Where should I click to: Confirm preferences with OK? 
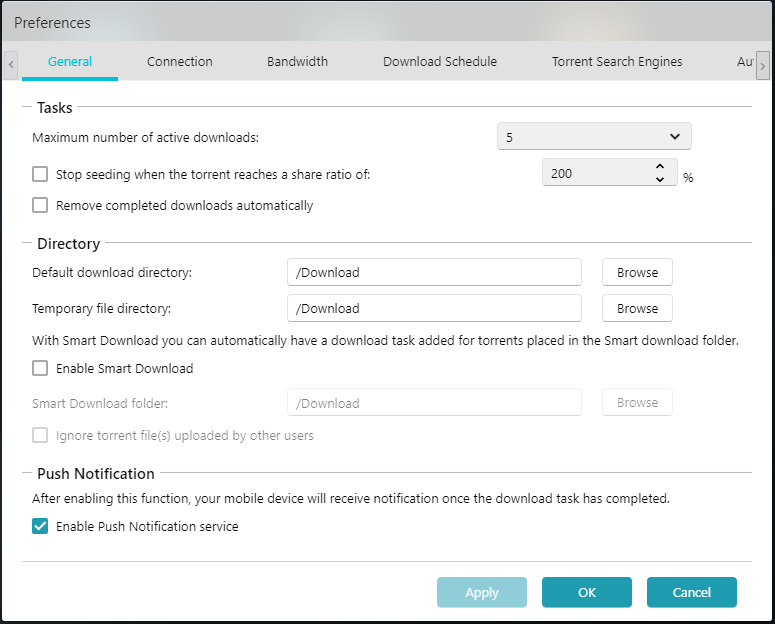[587, 592]
